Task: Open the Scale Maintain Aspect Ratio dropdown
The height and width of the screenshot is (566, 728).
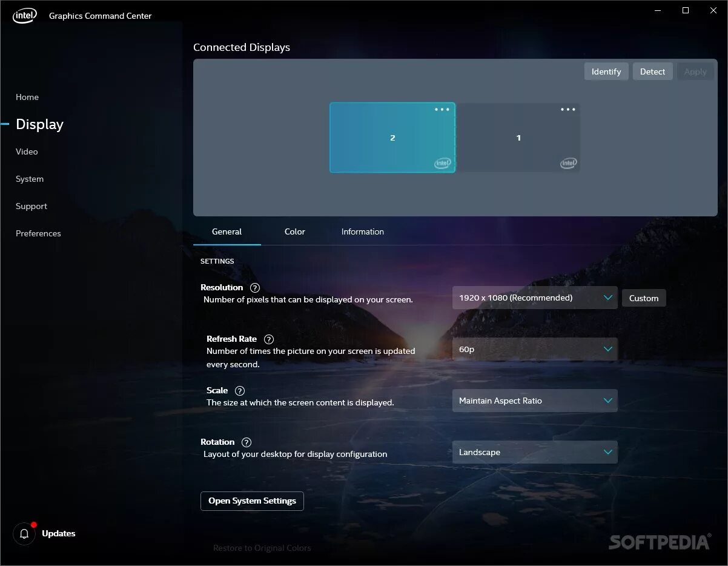Action: tap(535, 401)
